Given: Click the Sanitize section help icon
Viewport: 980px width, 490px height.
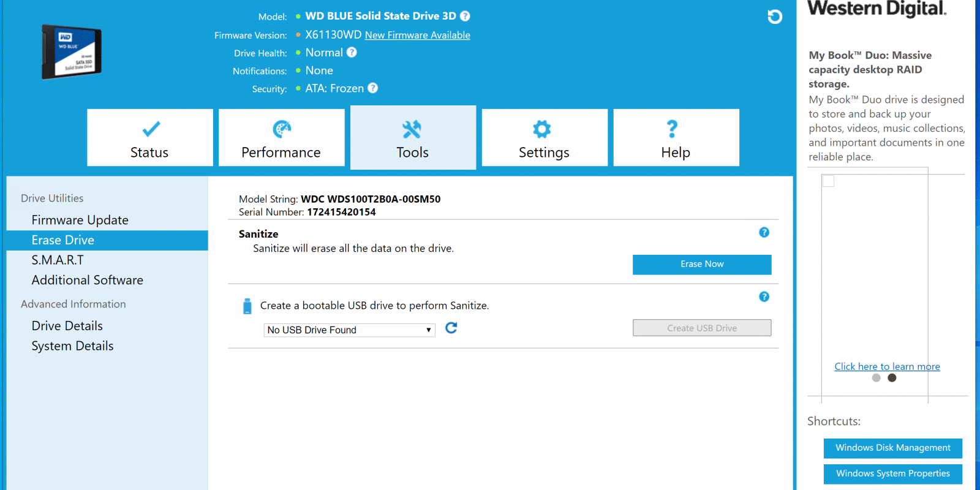Looking at the screenshot, I should pos(764,232).
